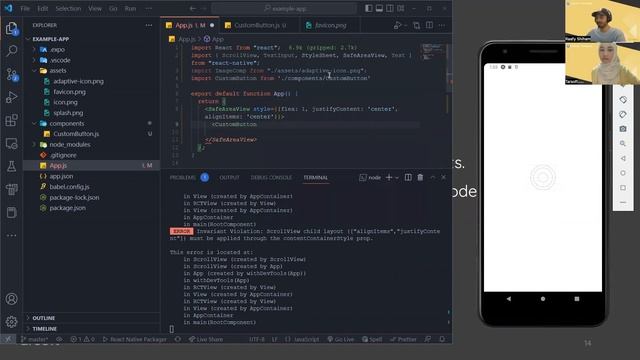The height and width of the screenshot is (360, 640).
Task: Open .gitignore file in explorer
Action: (63, 155)
